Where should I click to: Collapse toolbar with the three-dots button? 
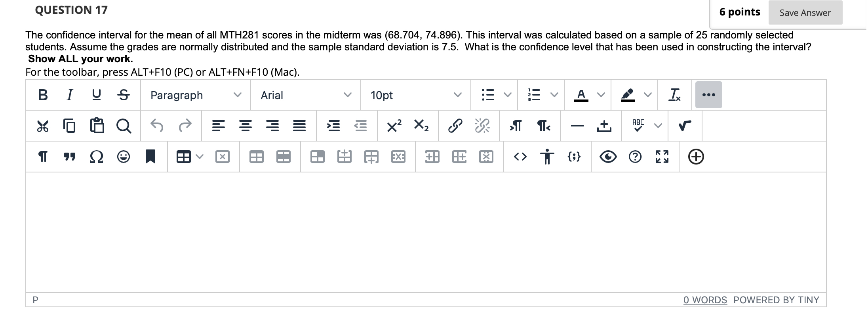pyautogui.click(x=709, y=95)
